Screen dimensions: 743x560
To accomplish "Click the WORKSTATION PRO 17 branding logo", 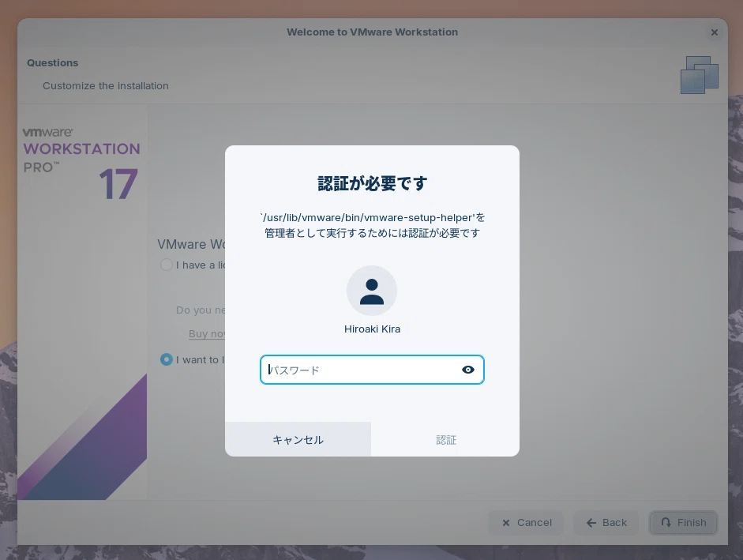I will coord(81,163).
